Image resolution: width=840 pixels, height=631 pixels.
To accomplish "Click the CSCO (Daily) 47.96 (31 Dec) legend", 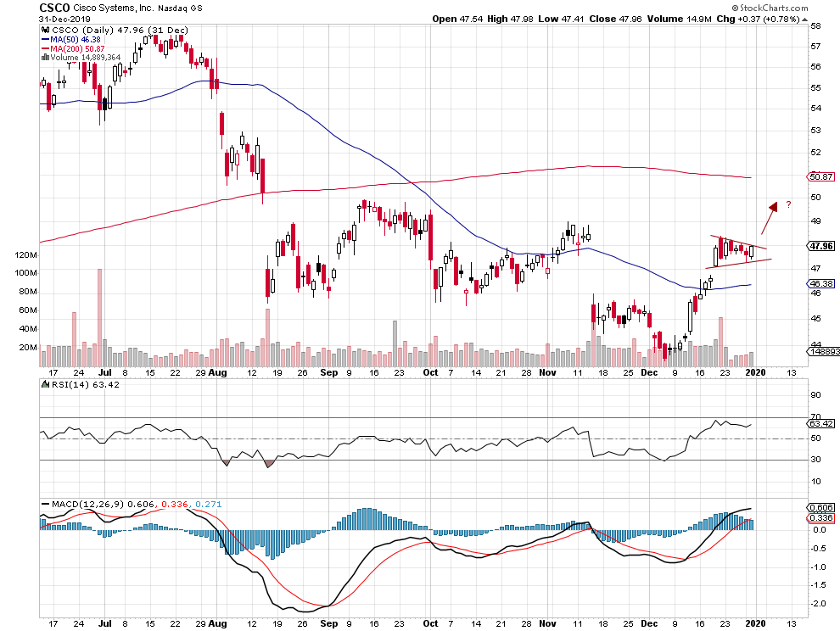I will [x=120, y=30].
